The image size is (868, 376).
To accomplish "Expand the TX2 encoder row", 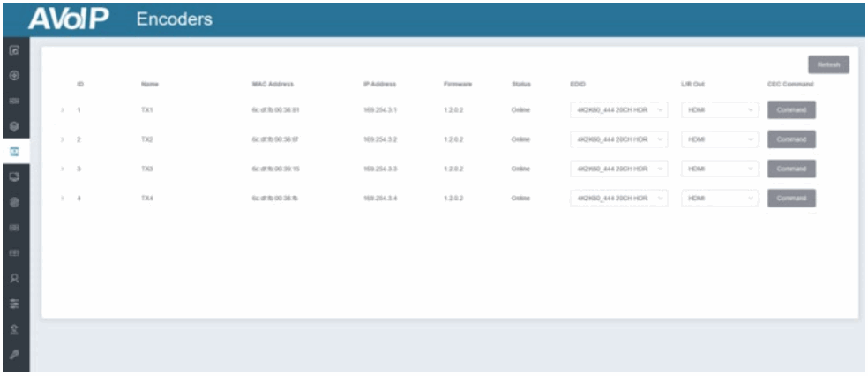I will (x=62, y=139).
